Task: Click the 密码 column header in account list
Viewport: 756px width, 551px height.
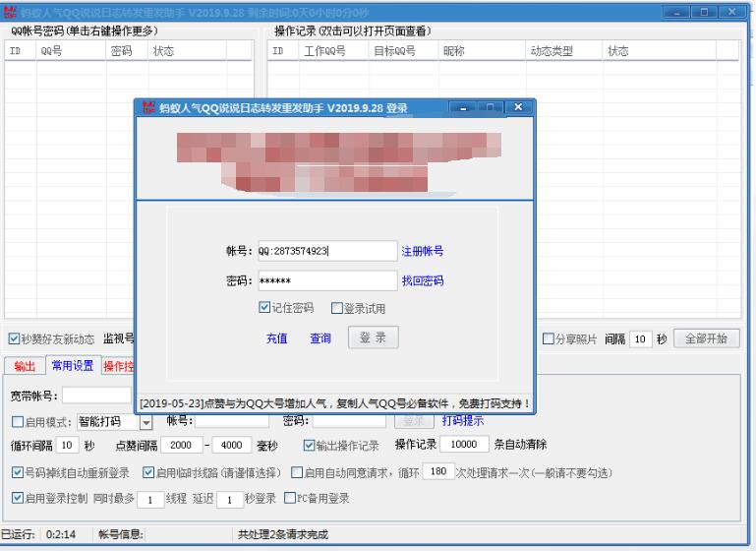Action: [127, 51]
